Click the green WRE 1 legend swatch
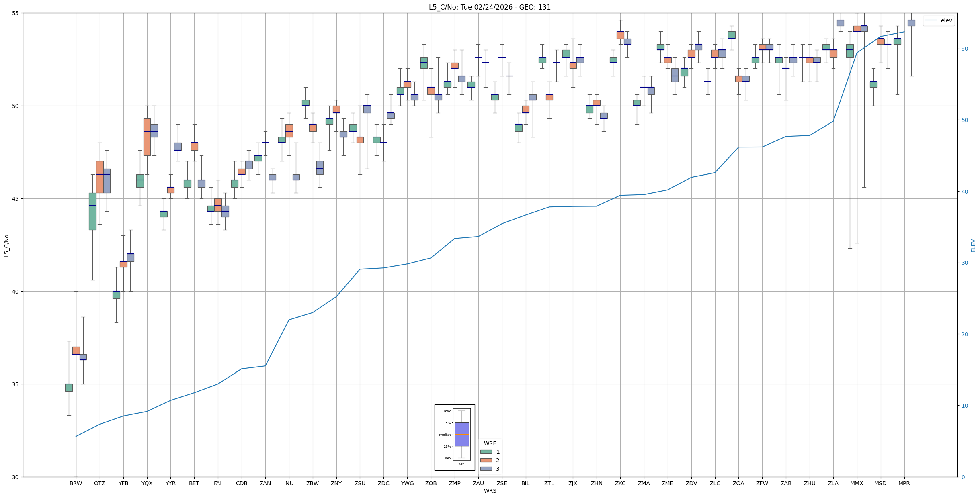Image resolution: width=980 pixels, height=498 pixels. (486, 452)
